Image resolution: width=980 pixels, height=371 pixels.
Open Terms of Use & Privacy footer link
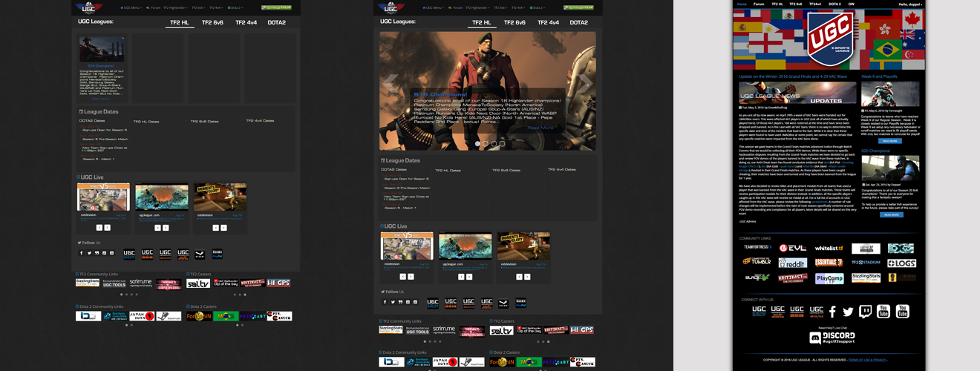point(867,360)
